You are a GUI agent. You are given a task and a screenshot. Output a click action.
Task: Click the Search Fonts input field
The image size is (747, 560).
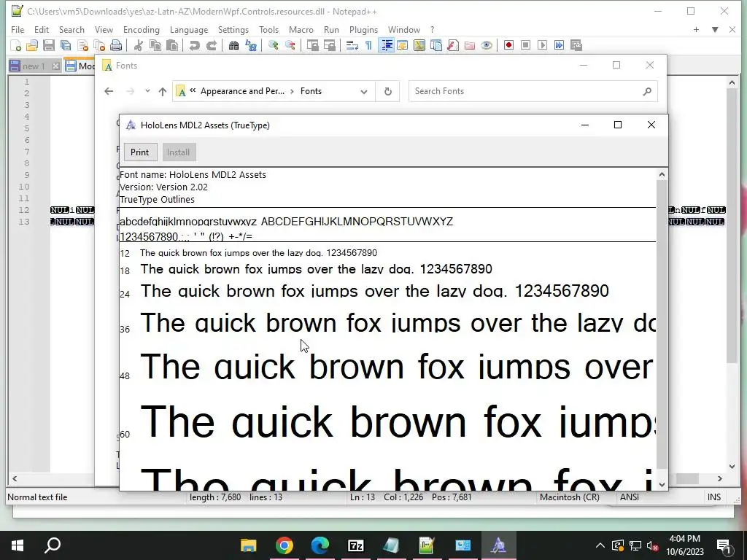click(533, 91)
